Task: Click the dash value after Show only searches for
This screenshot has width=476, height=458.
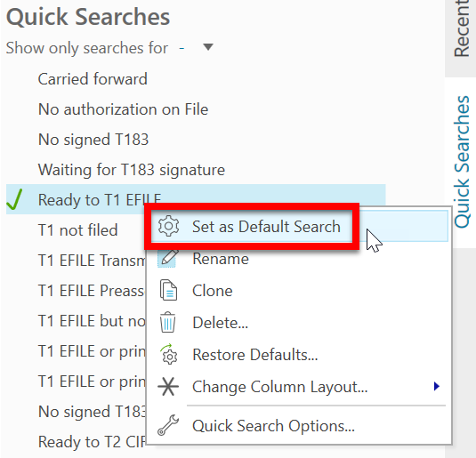Action: (x=182, y=48)
